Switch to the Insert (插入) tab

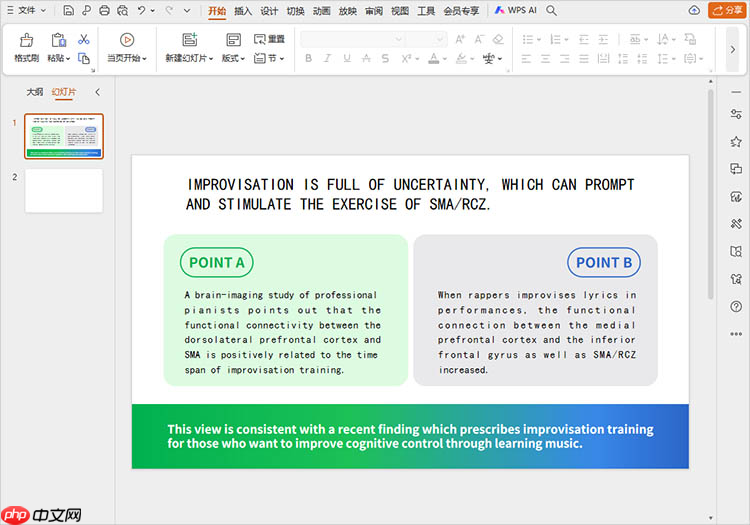coord(243,11)
